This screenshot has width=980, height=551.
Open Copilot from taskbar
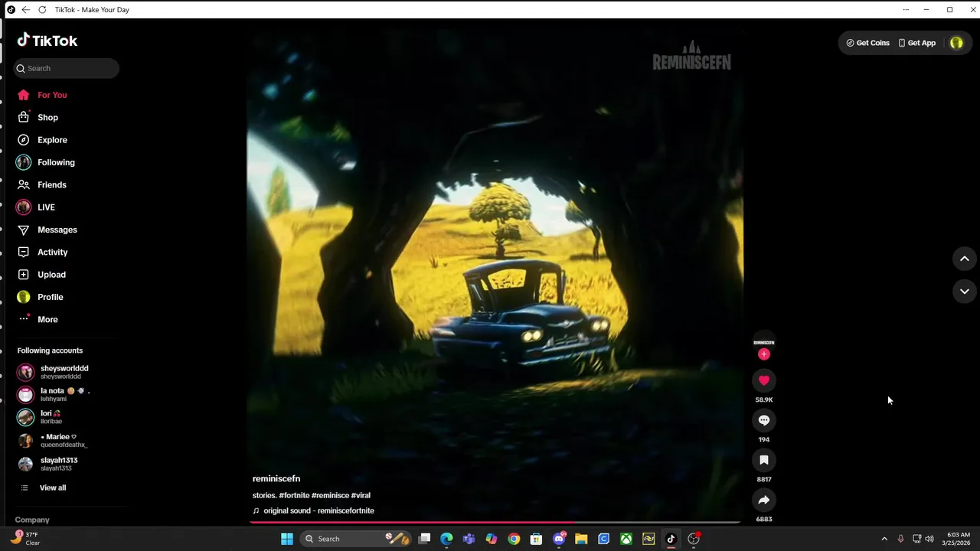coord(492,539)
